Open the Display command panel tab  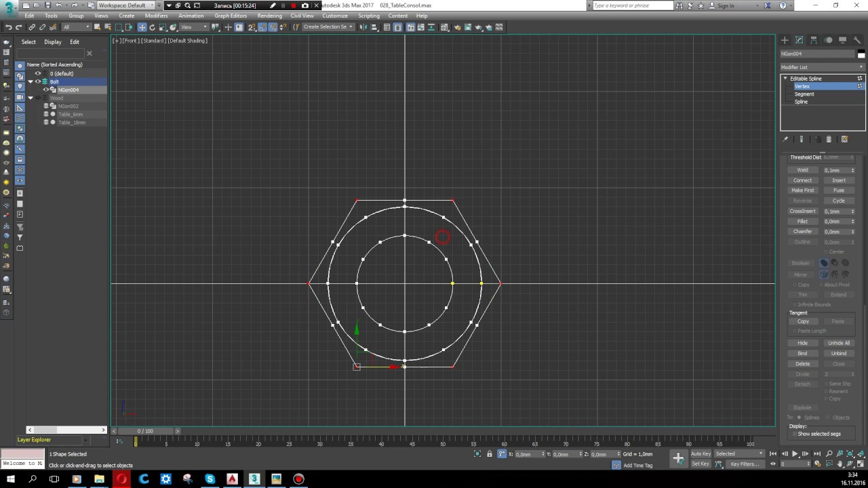click(842, 40)
